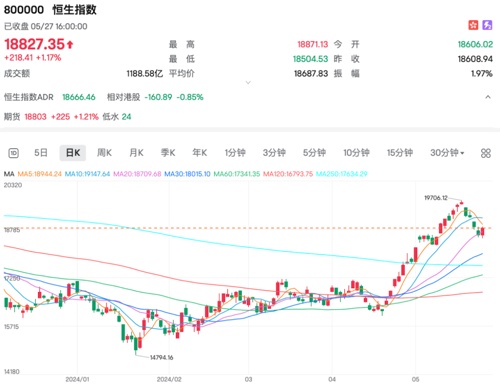This screenshot has height=388, width=500.
Task: Click the MA30:18015.10 indicator value
Action: (x=187, y=174)
